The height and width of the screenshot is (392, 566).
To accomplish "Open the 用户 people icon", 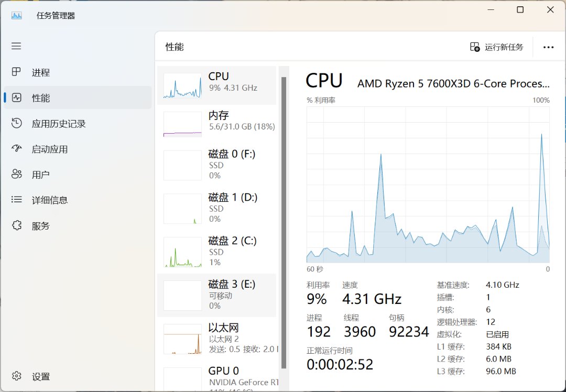I will (x=17, y=174).
